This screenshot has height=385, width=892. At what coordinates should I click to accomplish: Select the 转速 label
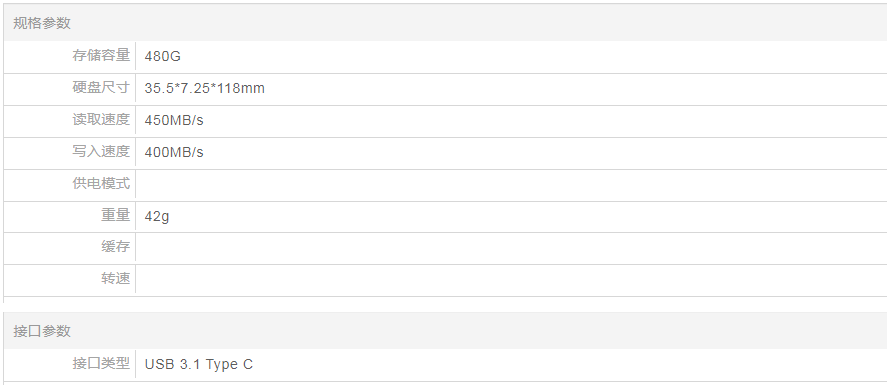pyautogui.click(x=115, y=279)
